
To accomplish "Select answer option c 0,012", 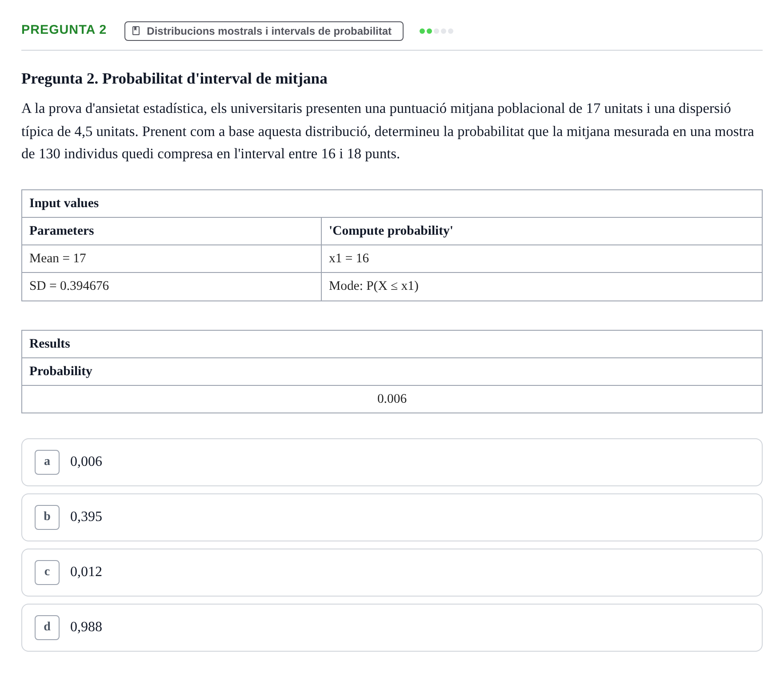I will click(392, 573).
